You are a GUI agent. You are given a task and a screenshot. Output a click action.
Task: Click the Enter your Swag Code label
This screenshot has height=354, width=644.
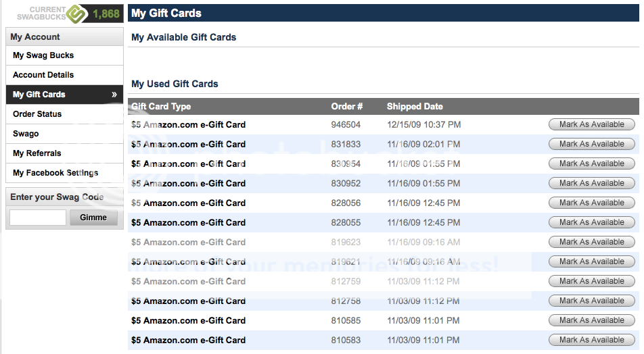57,197
